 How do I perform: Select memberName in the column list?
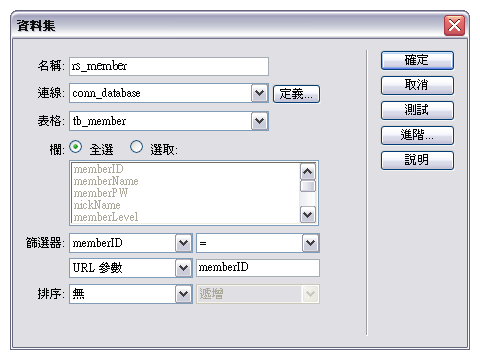(x=106, y=181)
